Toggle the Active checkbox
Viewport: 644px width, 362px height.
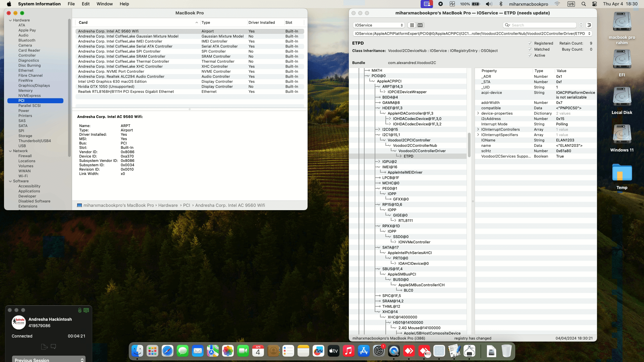(530, 55)
